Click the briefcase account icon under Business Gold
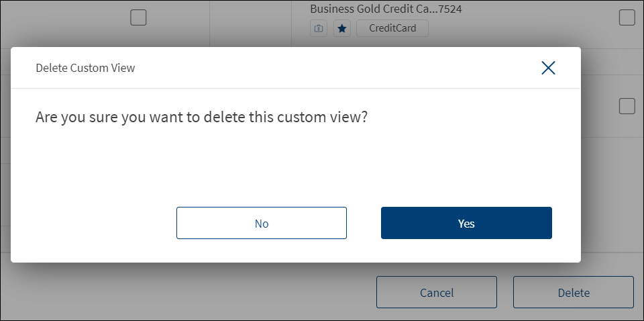 319,29
